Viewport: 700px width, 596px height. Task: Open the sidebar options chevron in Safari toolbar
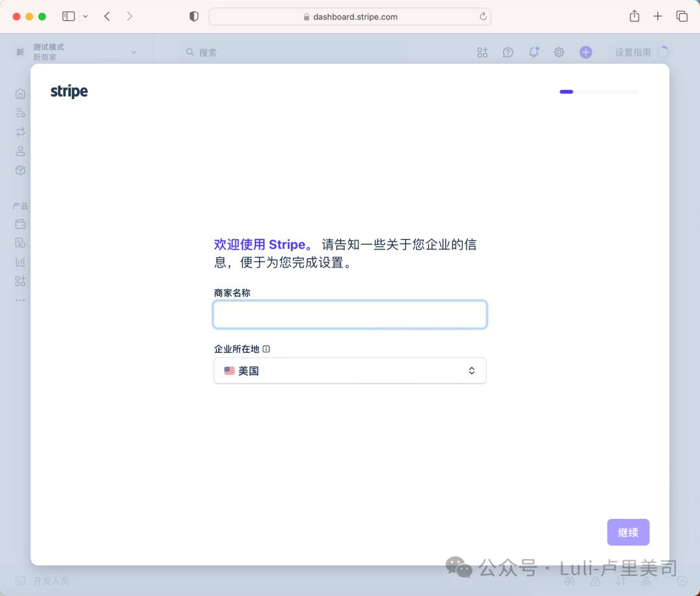click(x=86, y=16)
